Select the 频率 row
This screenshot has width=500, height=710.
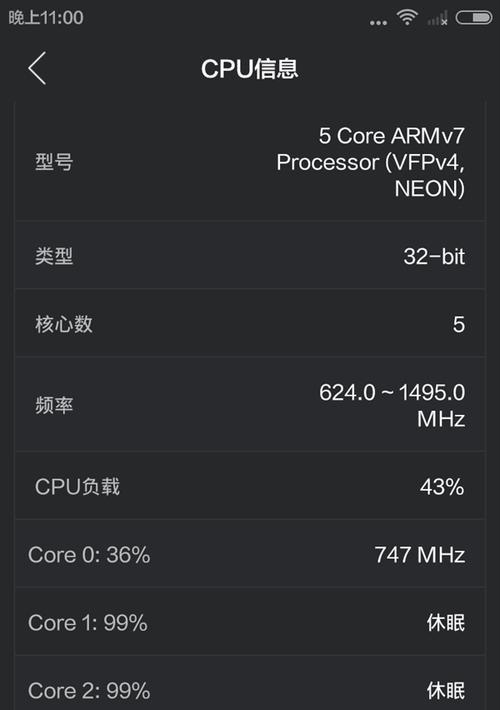pyautogui.click(x=250, y=405)
